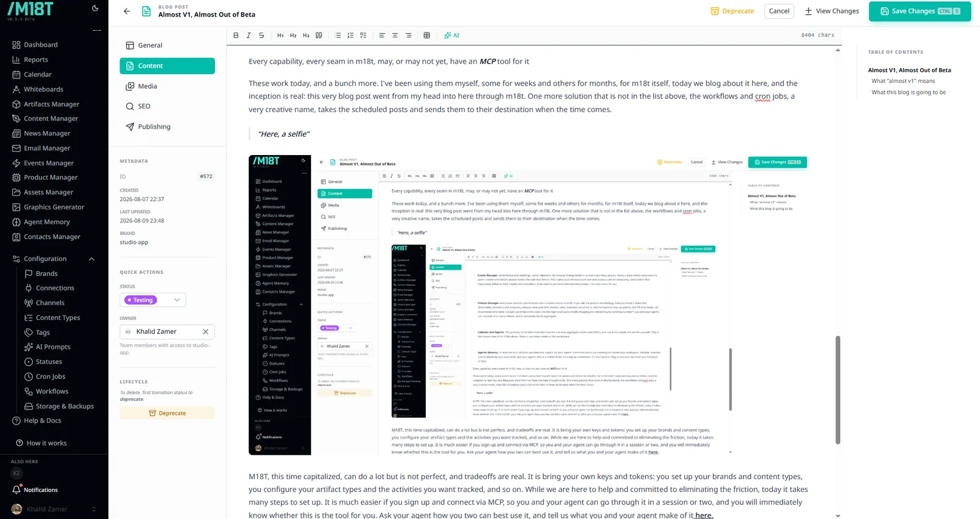The height and width of the screenshot is (519, 980).
Task: Open the AI assistant tool
Action: [451, 36]
